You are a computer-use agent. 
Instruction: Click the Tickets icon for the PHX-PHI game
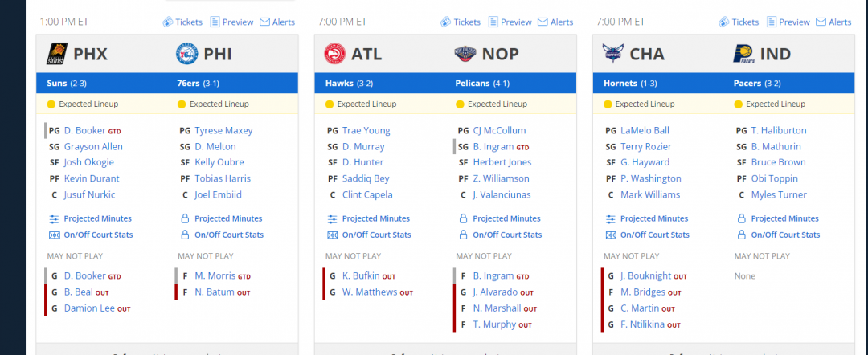pos(168,22)
